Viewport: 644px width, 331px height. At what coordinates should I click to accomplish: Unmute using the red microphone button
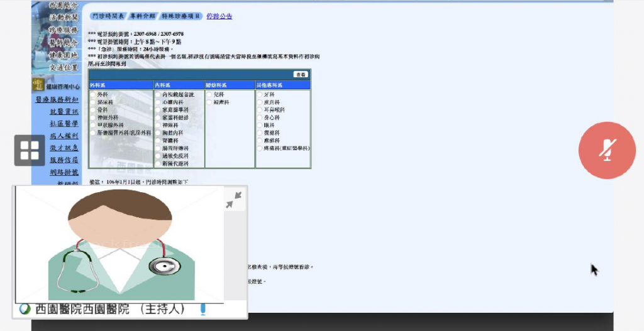click(x=607, y=151)
